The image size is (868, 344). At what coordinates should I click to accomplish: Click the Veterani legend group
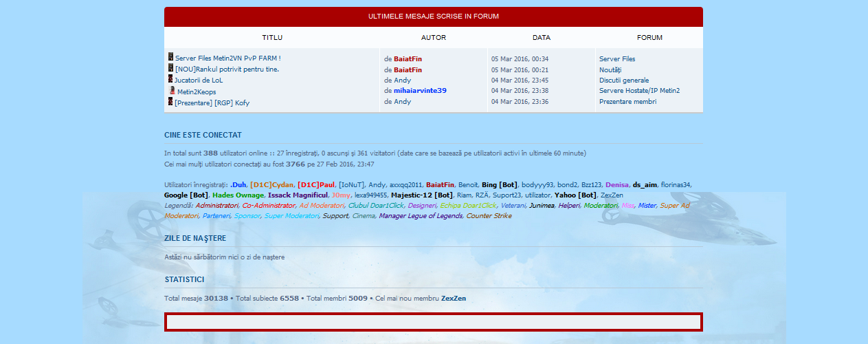point(513,206)
